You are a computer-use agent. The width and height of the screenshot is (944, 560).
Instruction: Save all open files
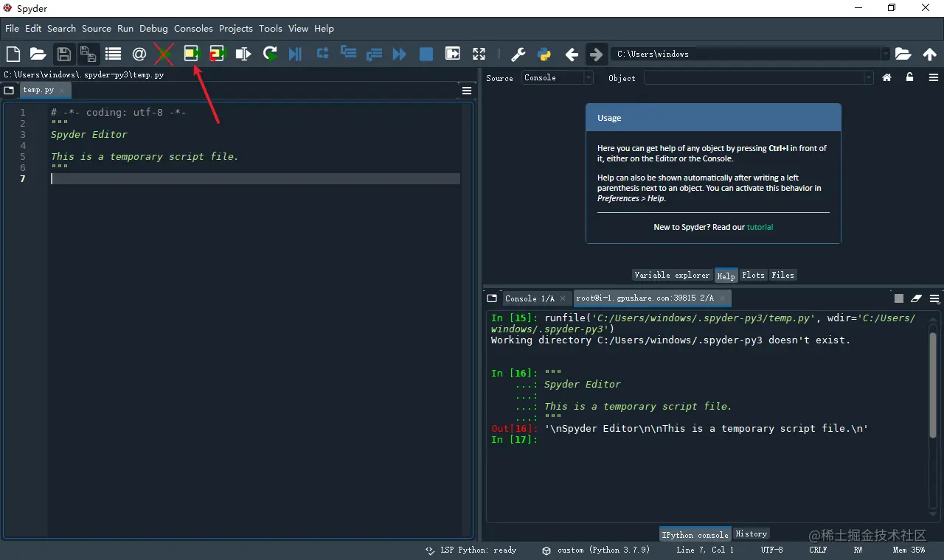(x=88, y=54)
